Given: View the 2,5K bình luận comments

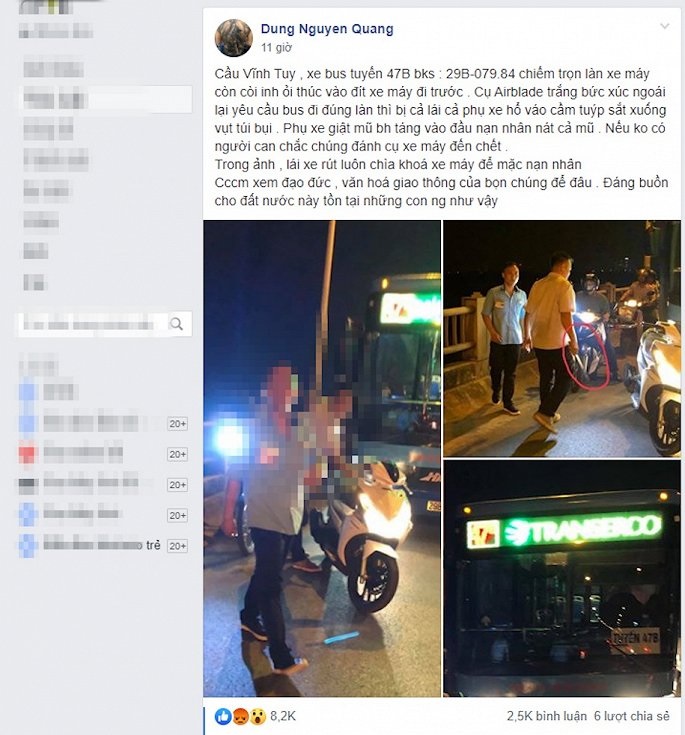Looking at the screenshot, I should (x=546, y=716).
